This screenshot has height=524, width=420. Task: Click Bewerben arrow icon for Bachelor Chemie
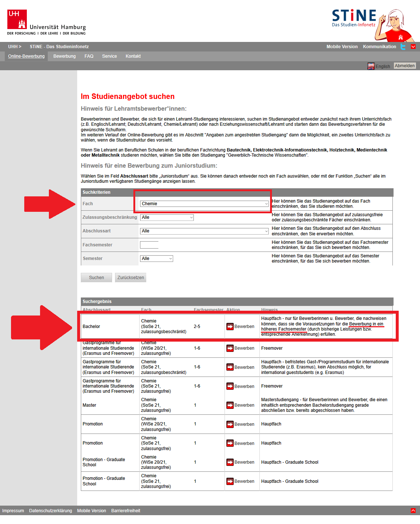click(x=230, y=327)
